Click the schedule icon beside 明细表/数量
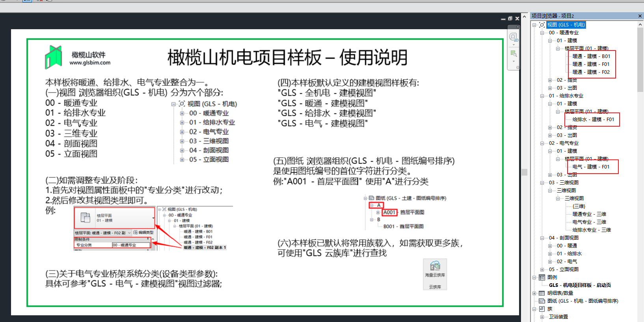 click(542, 293)
